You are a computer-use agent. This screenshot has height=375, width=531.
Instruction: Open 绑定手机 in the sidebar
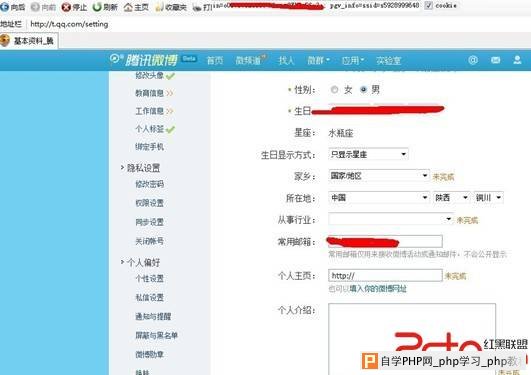(149, 147)
